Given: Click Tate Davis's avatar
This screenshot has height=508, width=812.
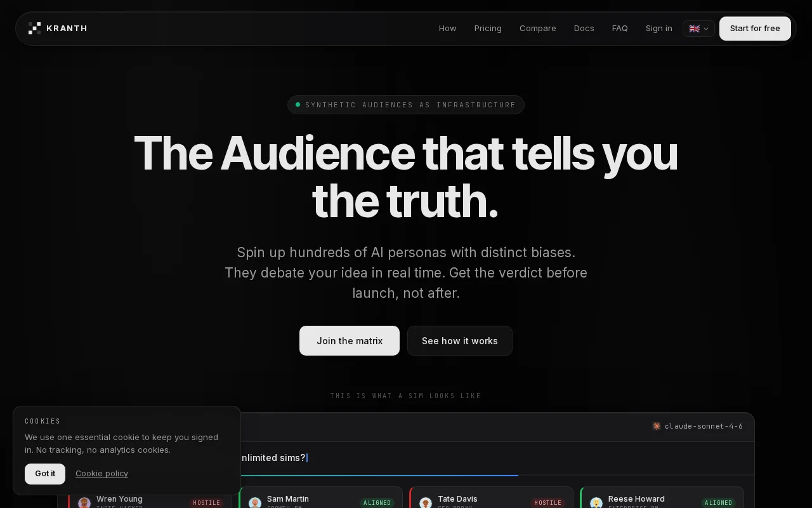Looking at the screenshot, I should coord(426,503).
